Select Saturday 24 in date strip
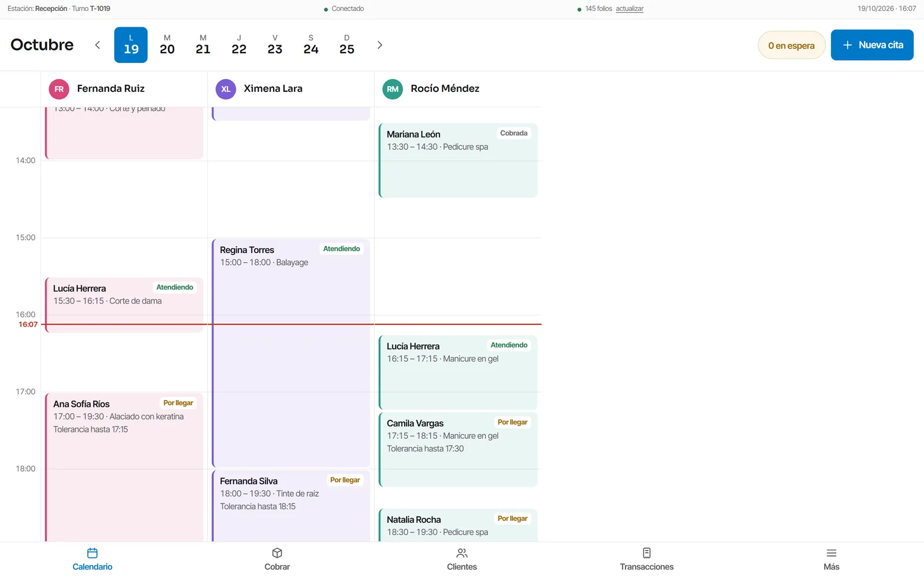Viewport: 924px width, 578px height. (311, 45)
